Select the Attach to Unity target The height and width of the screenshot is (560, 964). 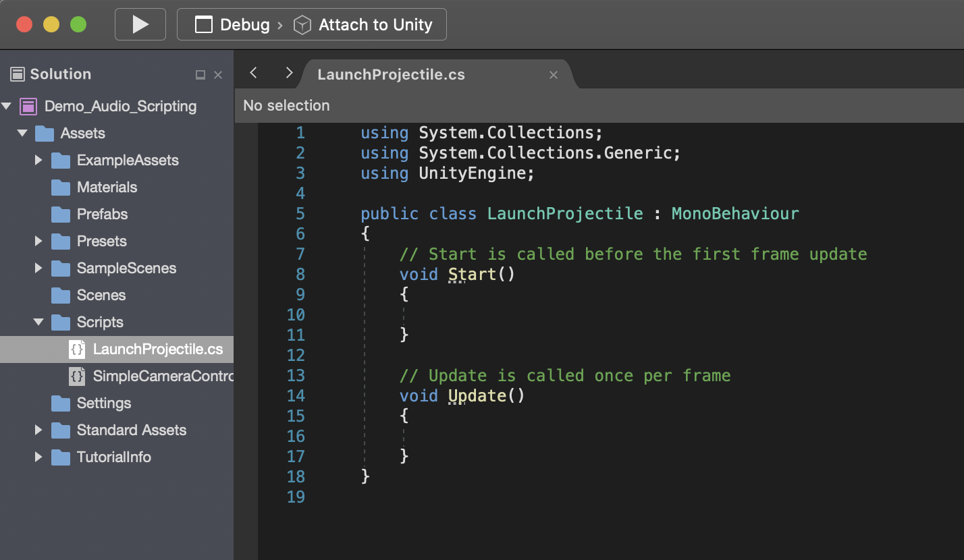374,25
